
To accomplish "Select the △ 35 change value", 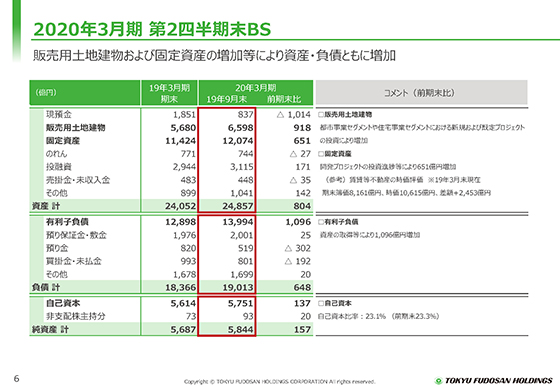I will 300,180.
